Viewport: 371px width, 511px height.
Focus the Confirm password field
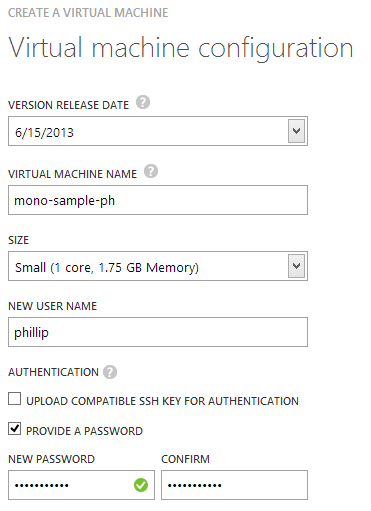[234, 485]
